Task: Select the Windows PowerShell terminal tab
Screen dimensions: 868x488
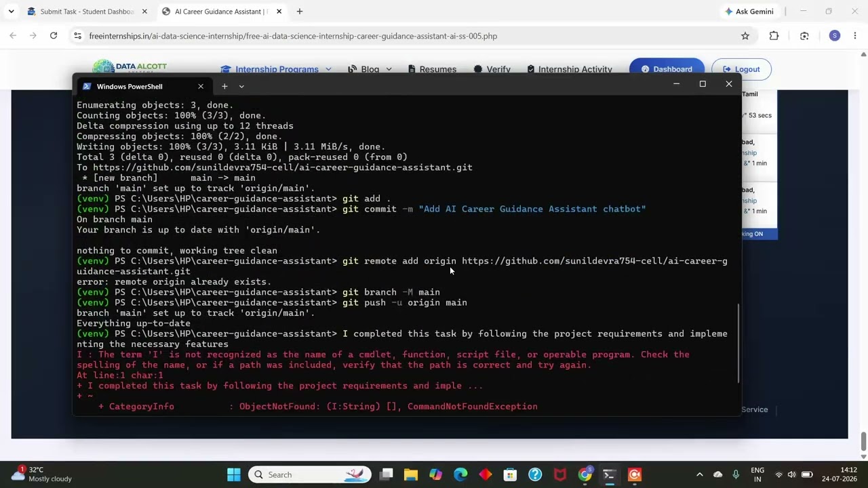Action: (142, 86)
